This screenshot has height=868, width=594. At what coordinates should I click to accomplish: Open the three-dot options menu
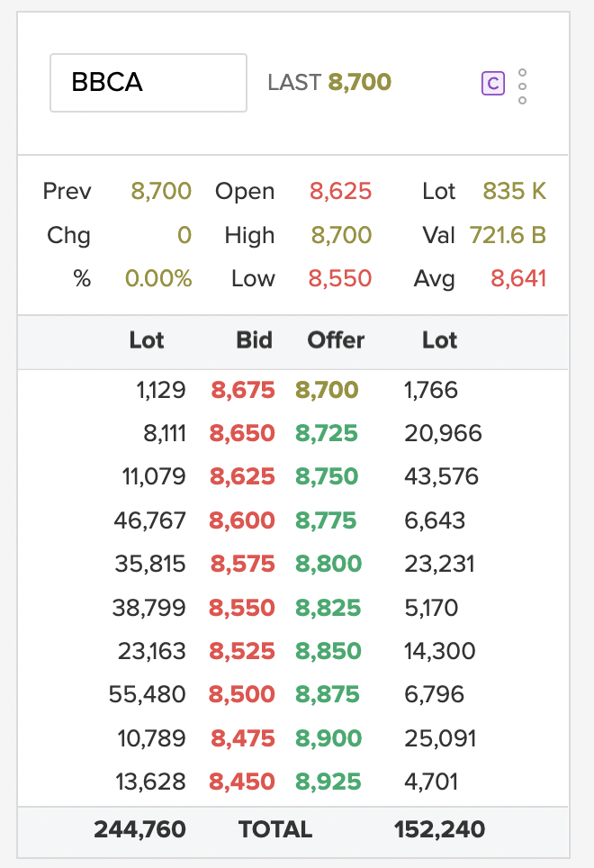coord(522,86)
